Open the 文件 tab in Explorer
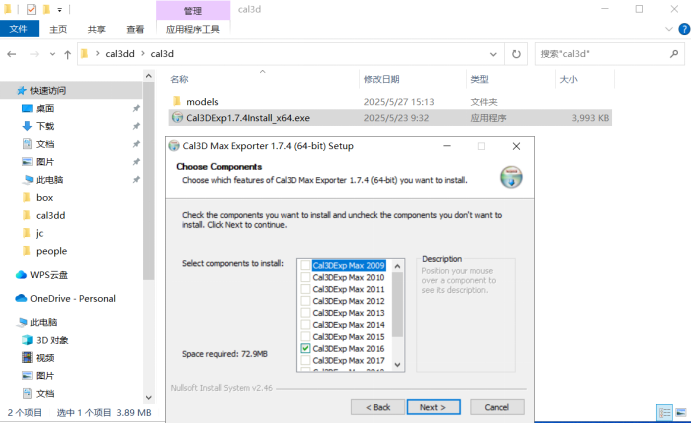This screenshot has width=692, height=424. pyautogui.click(x=19, y=29)
